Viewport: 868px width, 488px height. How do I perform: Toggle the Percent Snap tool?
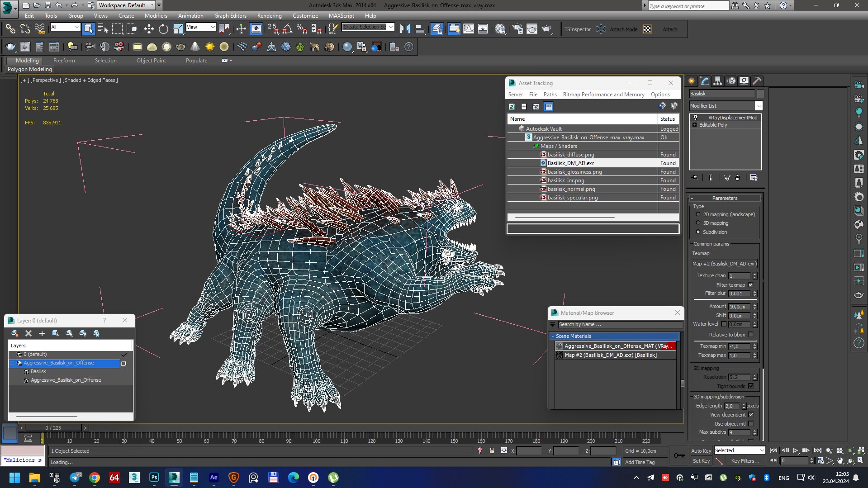pos(302,29)
